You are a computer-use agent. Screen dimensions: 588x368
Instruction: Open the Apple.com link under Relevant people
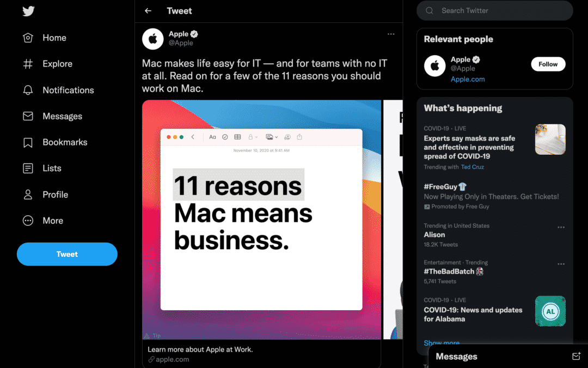[468, 79]
